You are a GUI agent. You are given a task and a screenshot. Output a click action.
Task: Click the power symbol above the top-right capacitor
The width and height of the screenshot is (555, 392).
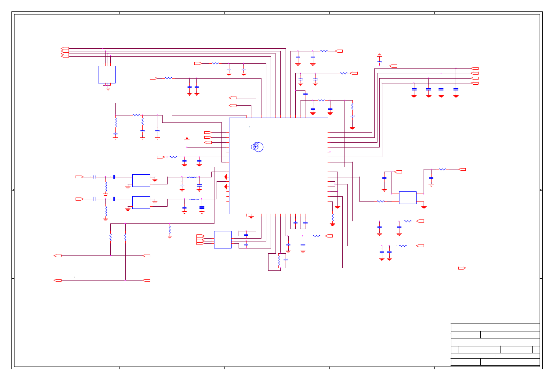[379, 55]
